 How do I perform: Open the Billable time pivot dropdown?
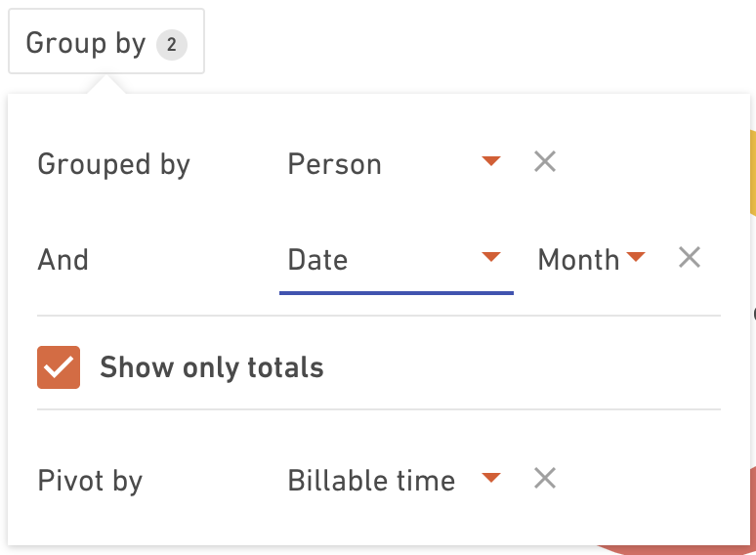(397, 481)
